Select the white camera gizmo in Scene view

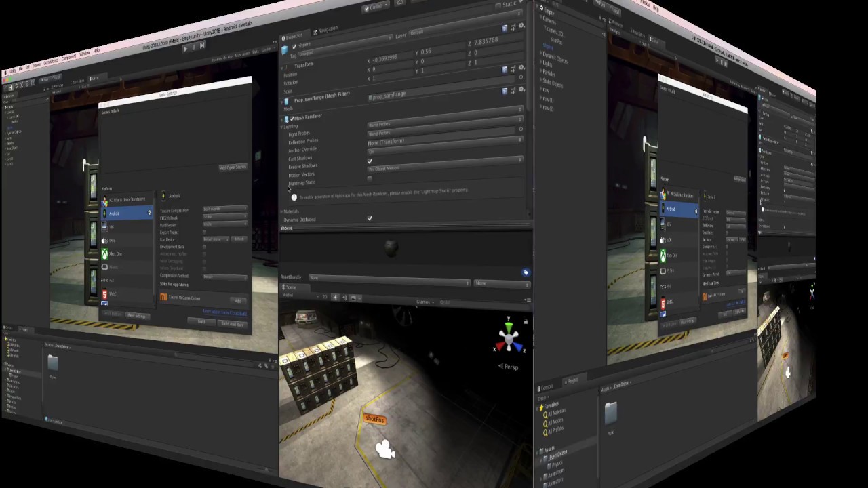pos(385,449)
